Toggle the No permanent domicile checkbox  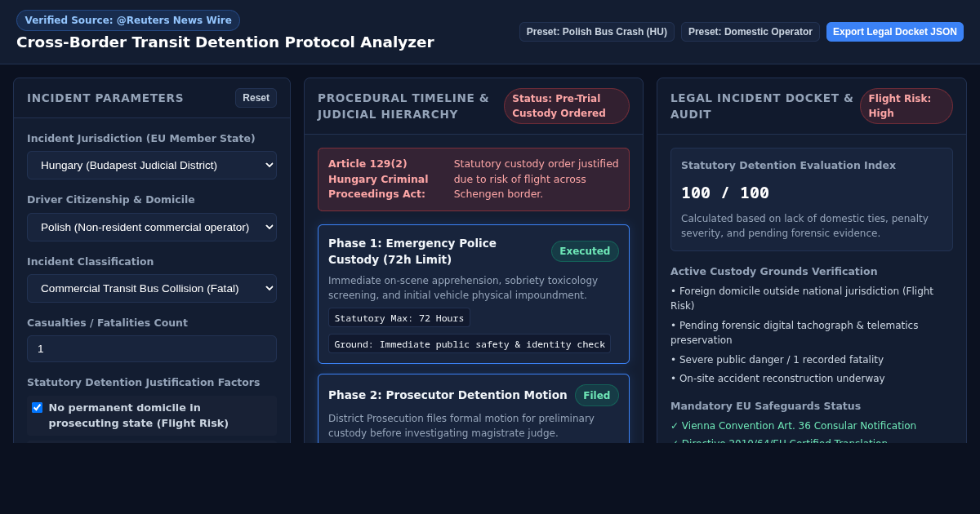click(37, 407)
